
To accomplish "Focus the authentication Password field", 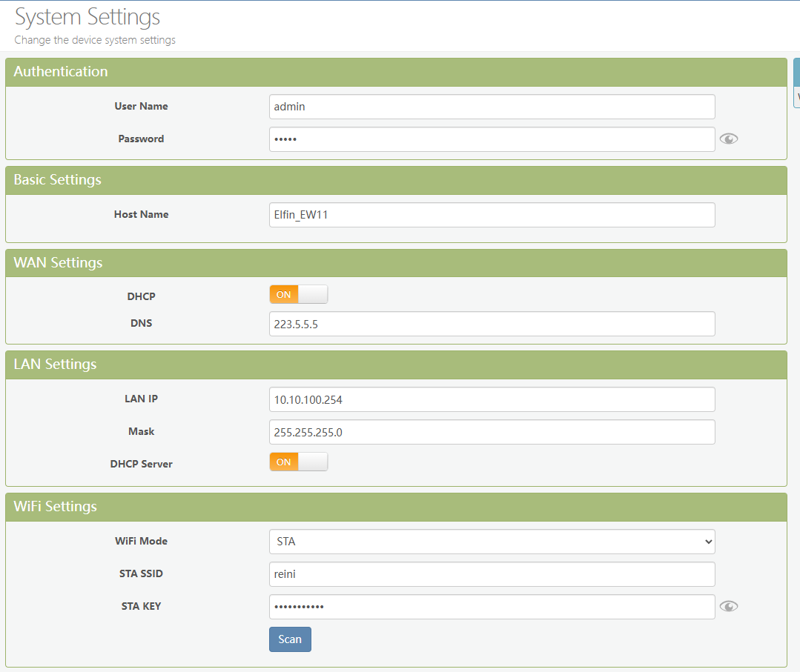I will click(492, 139).
